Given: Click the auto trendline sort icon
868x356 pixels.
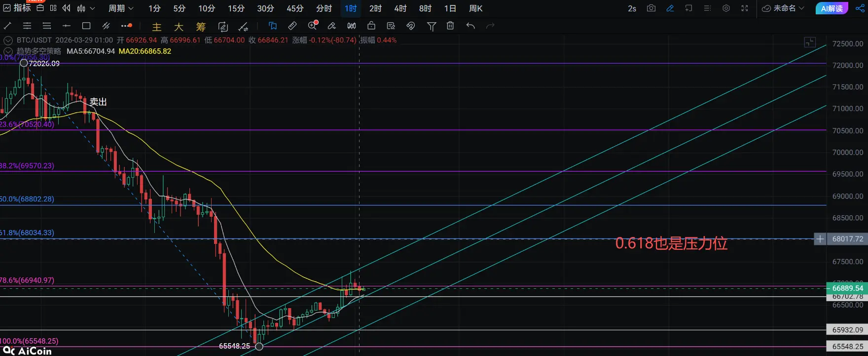Looking at the screenshot, I should pos(243,27).
